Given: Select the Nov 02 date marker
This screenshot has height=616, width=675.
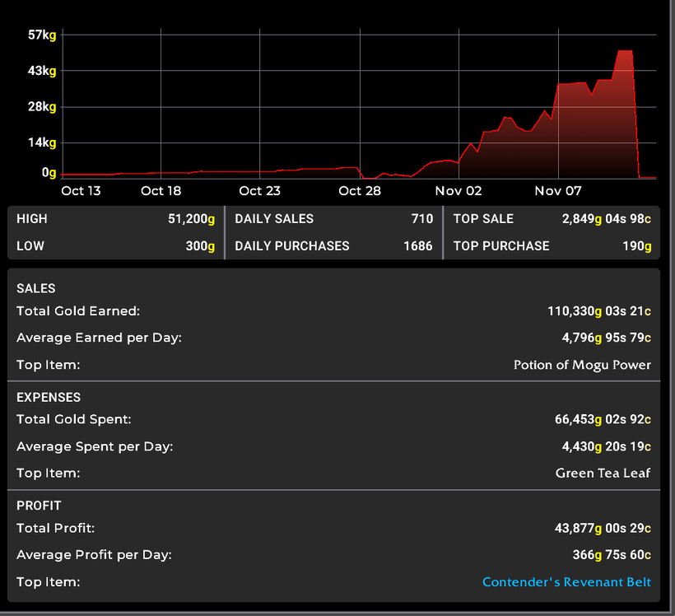Looking at the screenshot, I should pyautogui.click(x=459, y=191).
